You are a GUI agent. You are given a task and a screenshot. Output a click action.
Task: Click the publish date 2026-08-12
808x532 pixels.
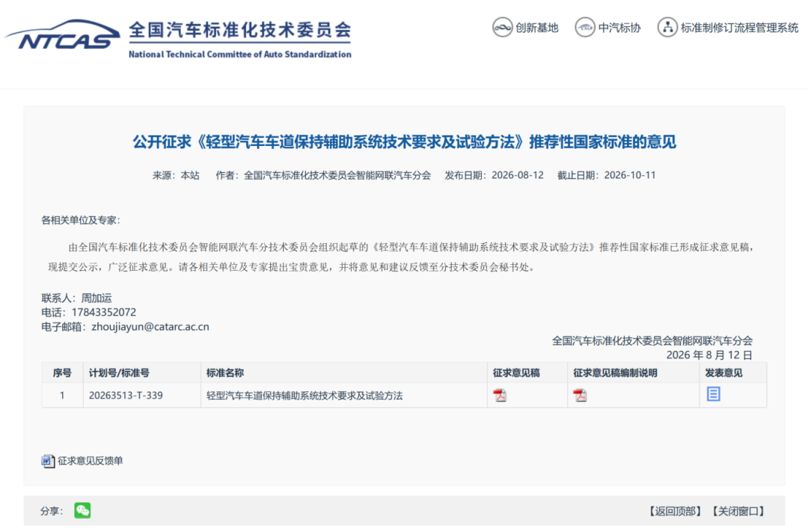point(518,175)
